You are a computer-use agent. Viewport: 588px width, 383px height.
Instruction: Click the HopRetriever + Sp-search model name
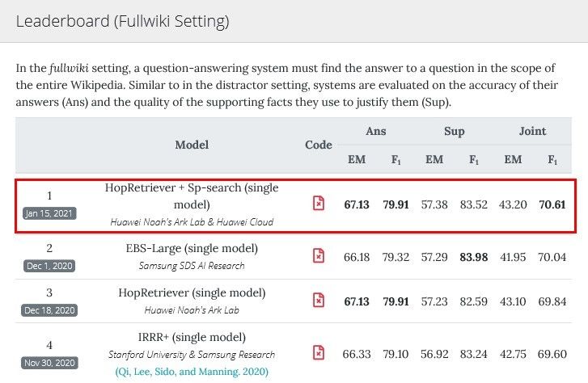192,196
